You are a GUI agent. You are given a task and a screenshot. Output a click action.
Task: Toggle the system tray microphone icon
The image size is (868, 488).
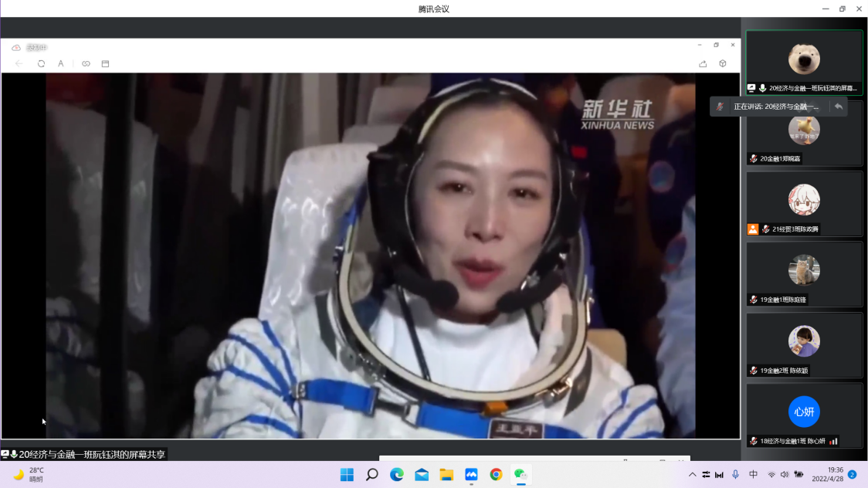(x=735, y=475)
